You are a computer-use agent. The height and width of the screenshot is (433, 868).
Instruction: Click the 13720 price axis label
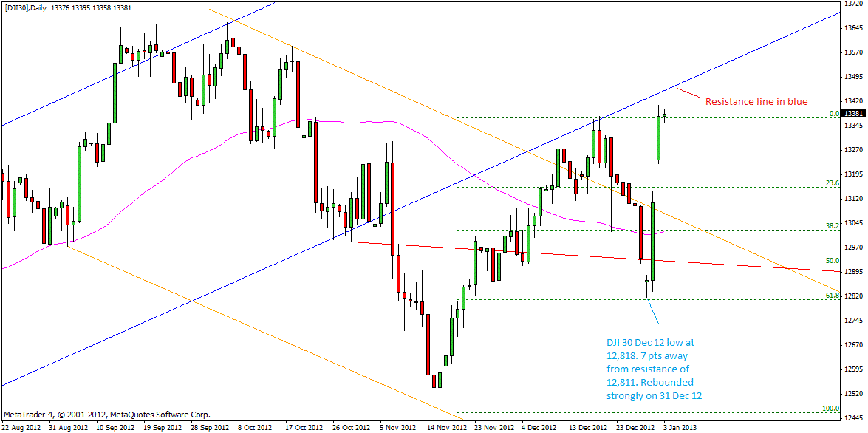(853, 4)
